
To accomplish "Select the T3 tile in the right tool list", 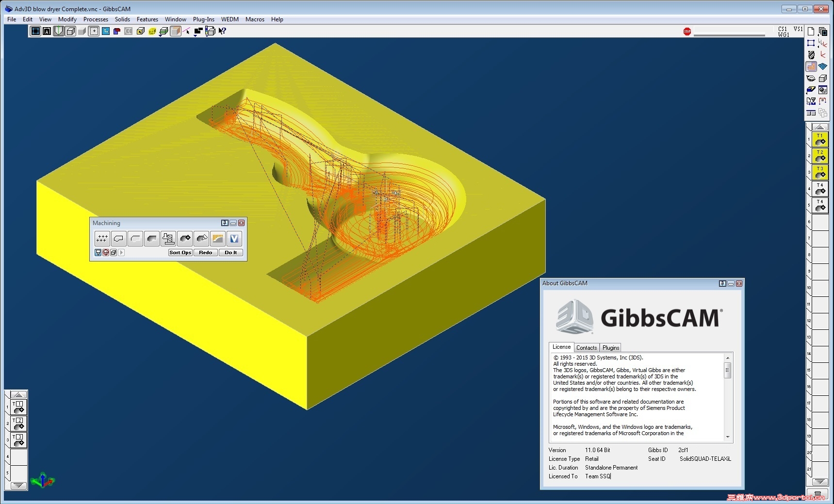I will (x=820, y=172).
